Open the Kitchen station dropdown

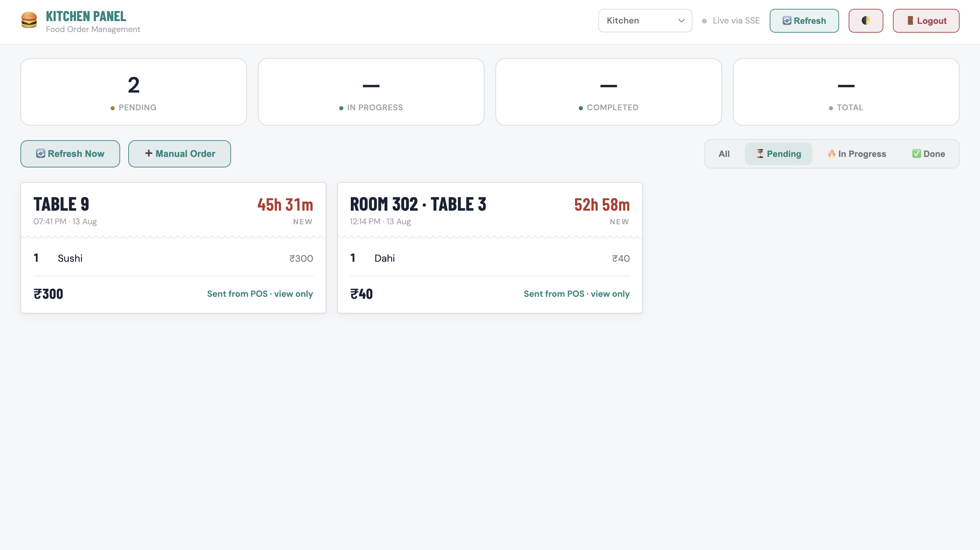tap(645, 20)
